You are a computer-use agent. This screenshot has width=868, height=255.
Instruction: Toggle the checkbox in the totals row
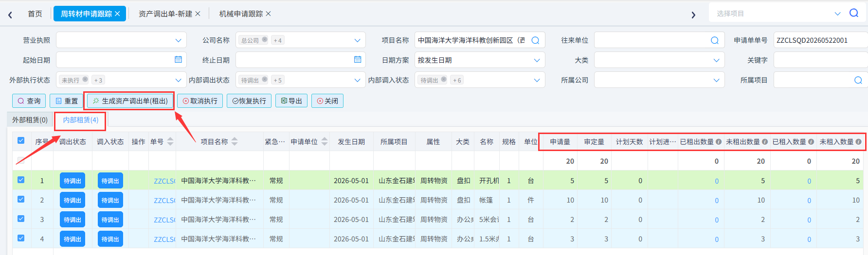[x=21, y=160]
